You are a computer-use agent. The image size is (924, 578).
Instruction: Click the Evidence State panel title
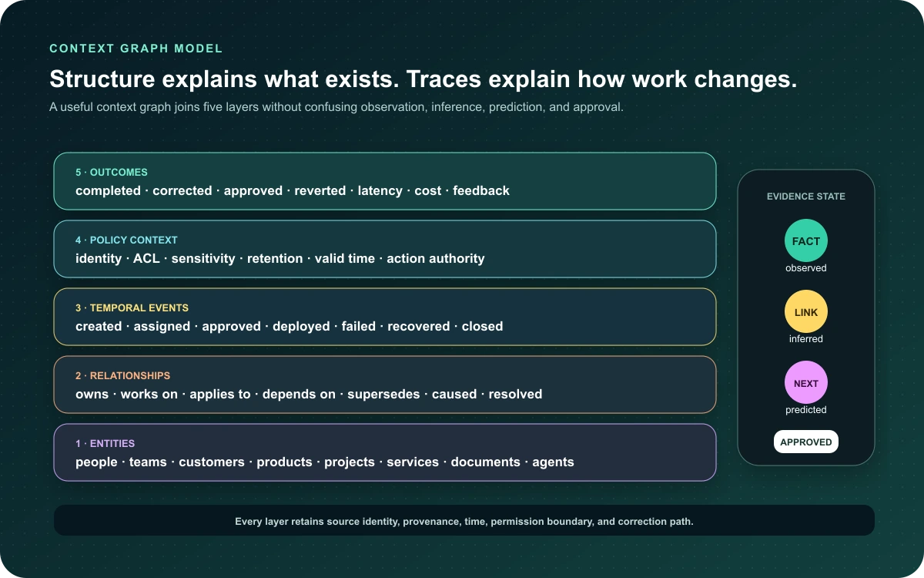click(806, 197)
